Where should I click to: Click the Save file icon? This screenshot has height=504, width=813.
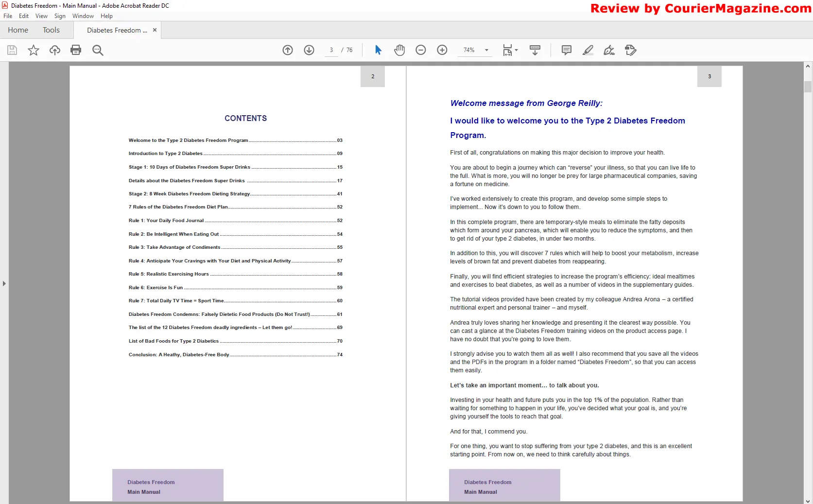(x=12, y=50)
